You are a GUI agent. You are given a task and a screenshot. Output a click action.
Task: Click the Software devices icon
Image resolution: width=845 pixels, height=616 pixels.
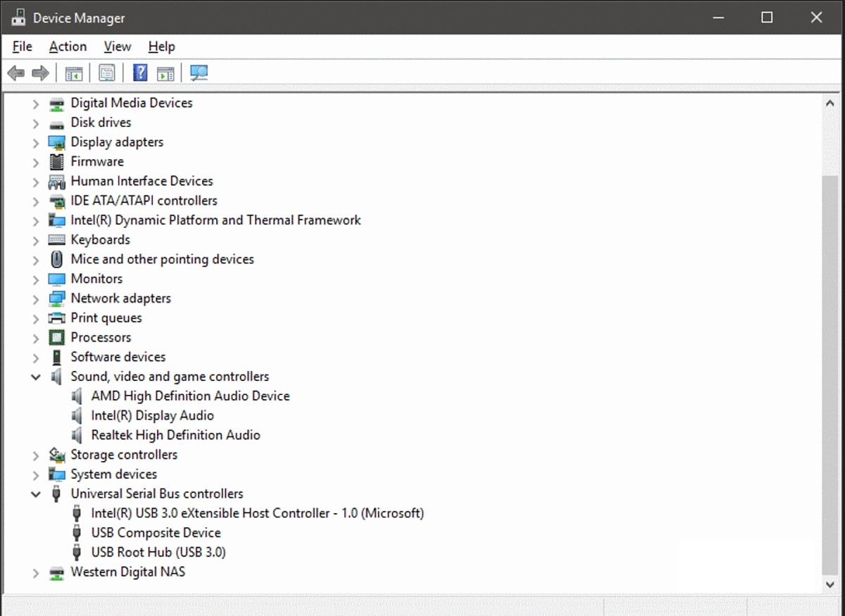point(56,358)
